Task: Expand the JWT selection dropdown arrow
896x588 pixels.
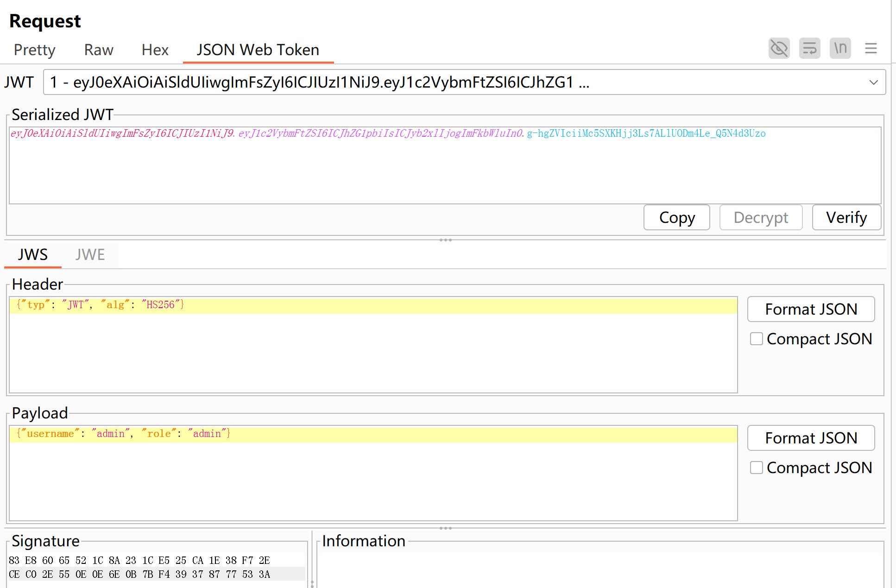Action: coord(873,82)
